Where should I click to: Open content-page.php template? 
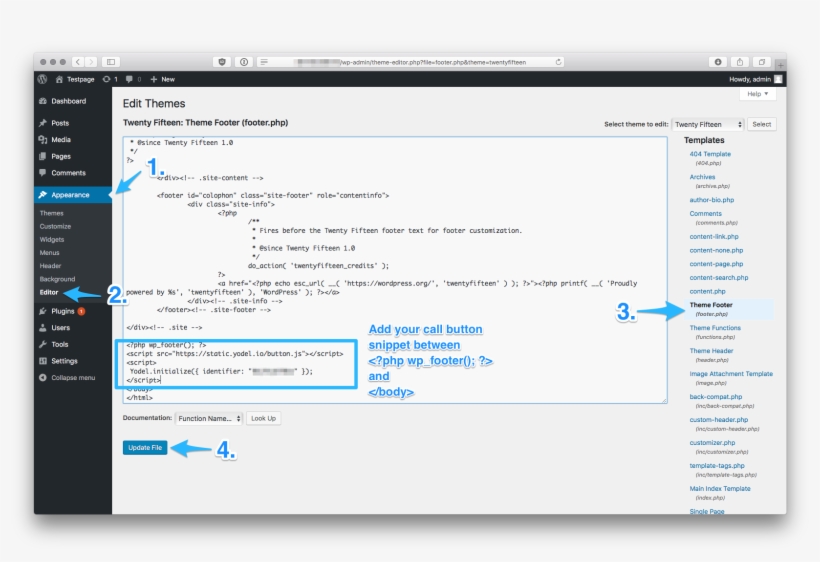coord(716,264)
